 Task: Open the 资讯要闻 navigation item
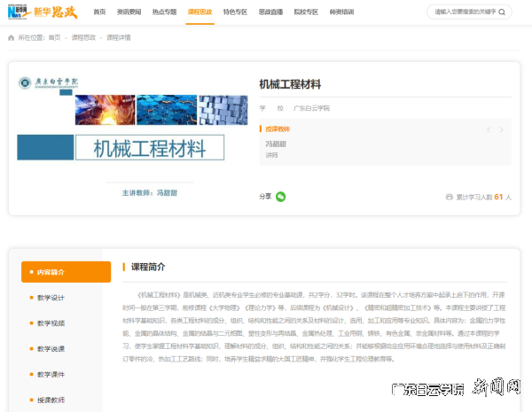click(x=129, y=12)
